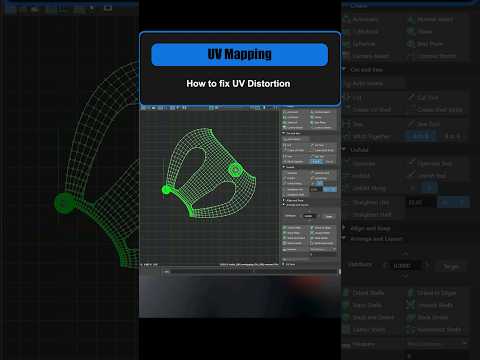This screenshot has height=360, width=480.
Task: Click the How to fix UV Distortion subtitle
Action: pyautogui.click(x=238, y=84)
